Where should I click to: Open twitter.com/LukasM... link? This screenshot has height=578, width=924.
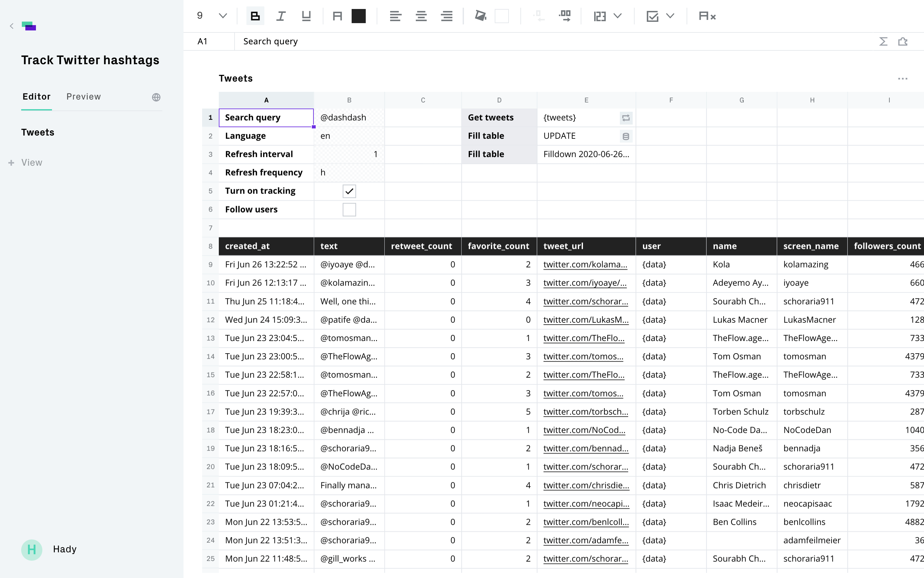tap(586, 320)
